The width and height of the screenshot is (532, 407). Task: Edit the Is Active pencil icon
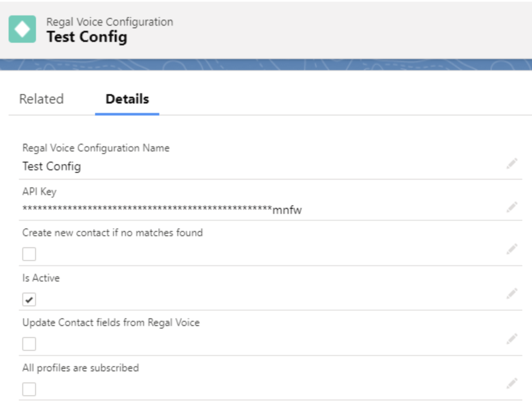tap(512, 293)
